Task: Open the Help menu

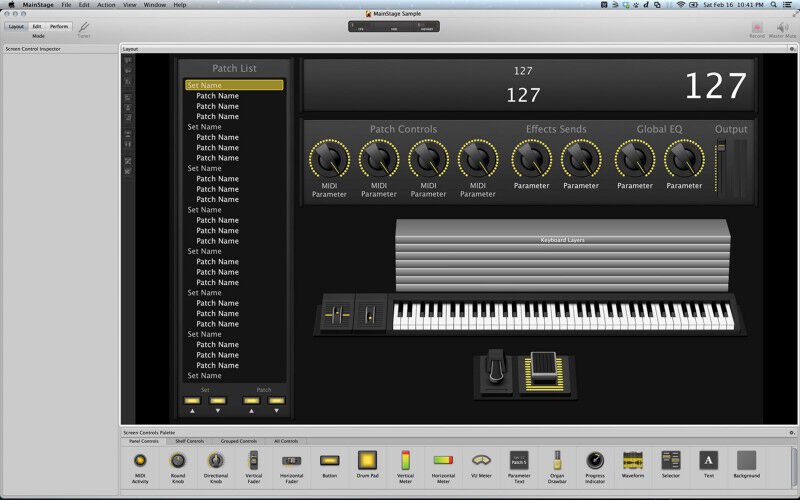Action: (x=180, y=5)
